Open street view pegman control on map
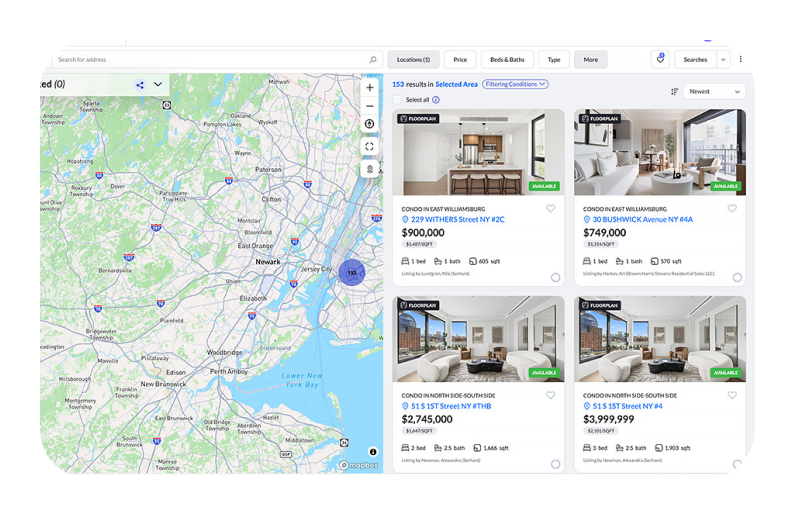 click(370, 169)
